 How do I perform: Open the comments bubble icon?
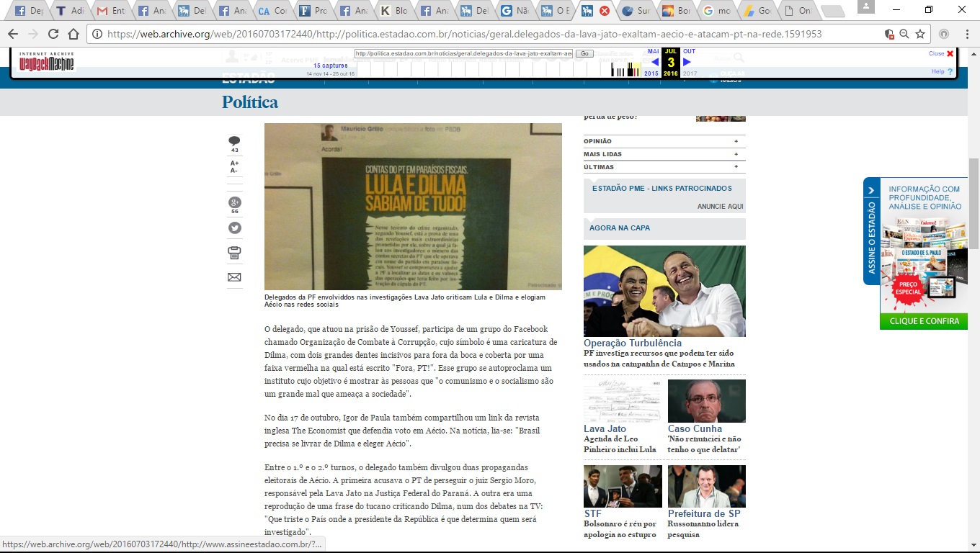pyautogui.click(x=234, y=141)
